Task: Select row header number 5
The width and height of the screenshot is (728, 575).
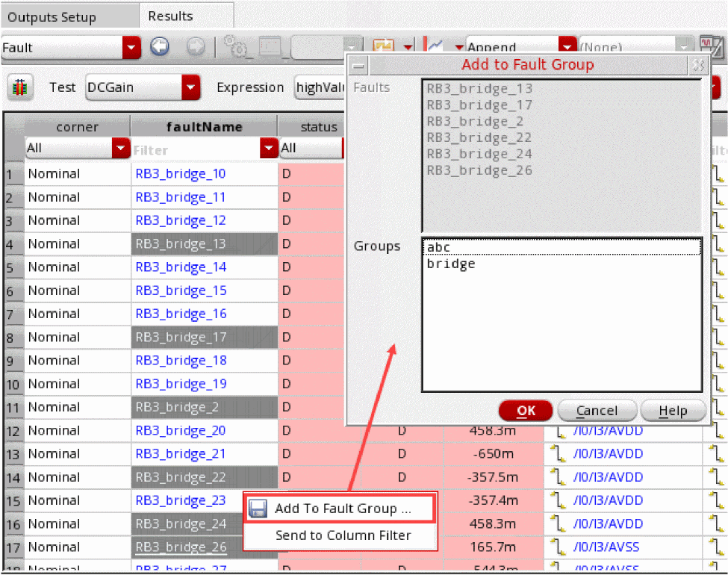Action: pyautogui.click(x=13, y=268)
